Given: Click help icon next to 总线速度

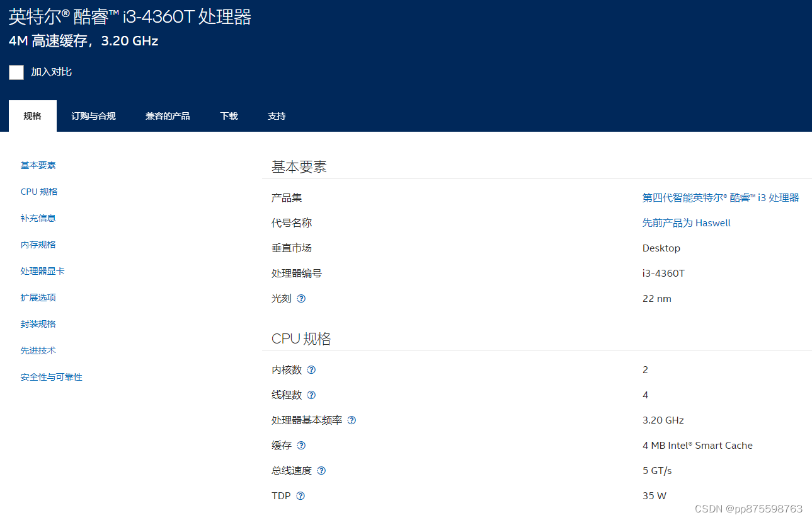Looking at the screenshot, I should (321, 471).
